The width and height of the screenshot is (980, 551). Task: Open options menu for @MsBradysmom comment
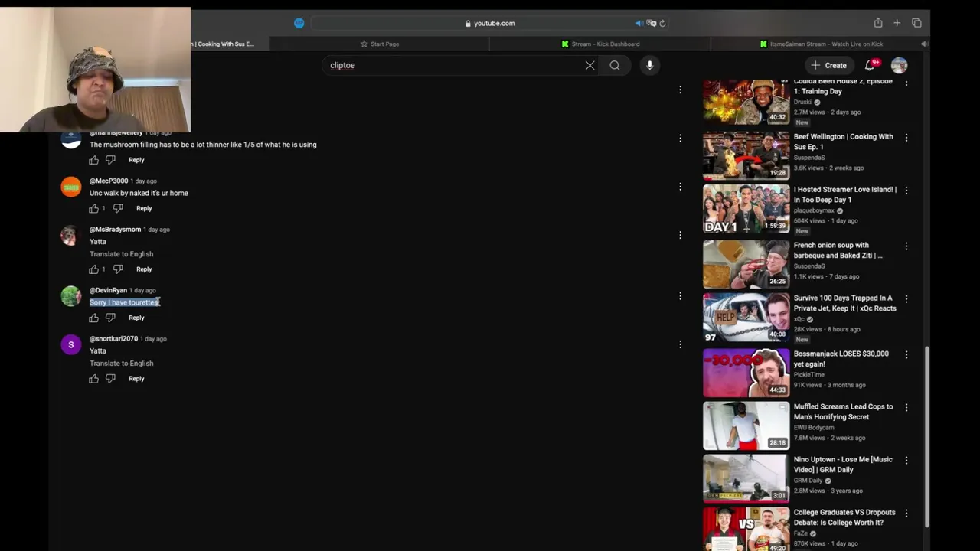point(680,235)
